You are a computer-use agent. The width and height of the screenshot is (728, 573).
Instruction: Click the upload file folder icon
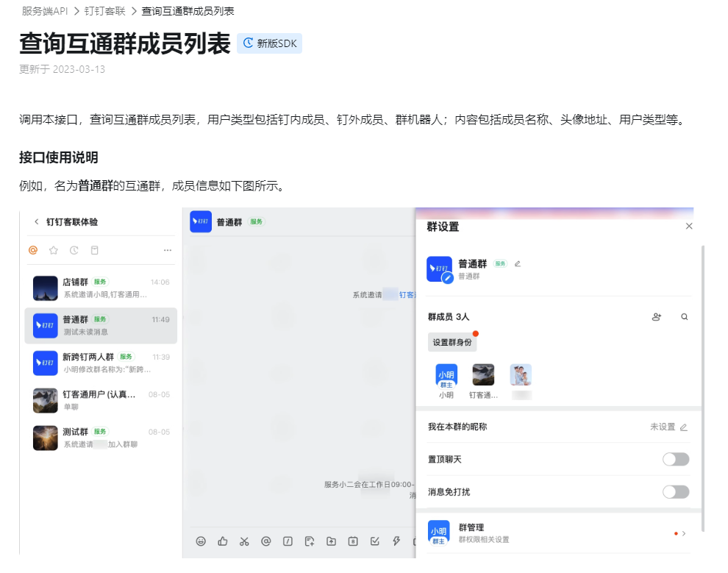point(331,541)
